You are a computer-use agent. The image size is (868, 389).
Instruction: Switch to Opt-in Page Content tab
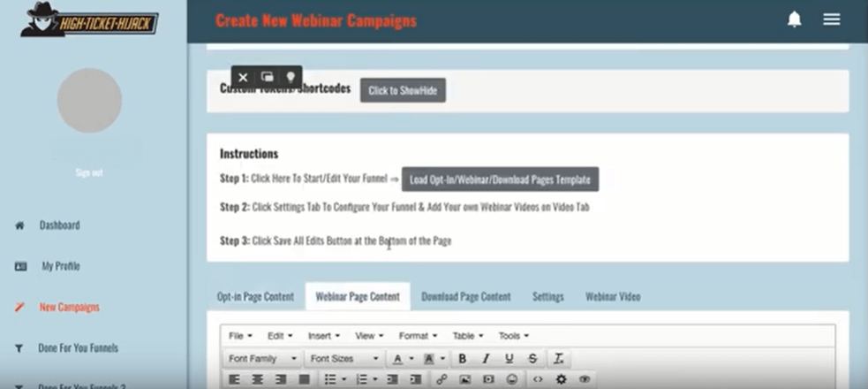pyautogui.click(x=255, y=296)
